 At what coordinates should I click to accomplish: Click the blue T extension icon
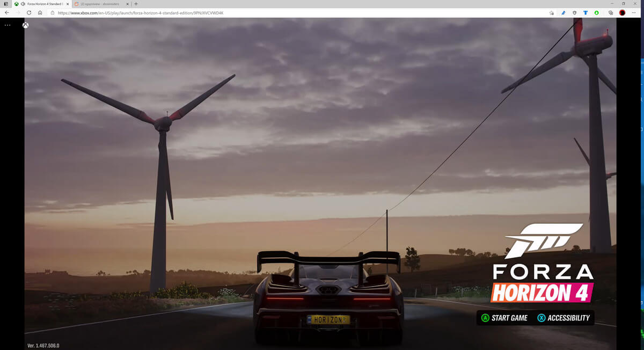[x=586, y=12]
